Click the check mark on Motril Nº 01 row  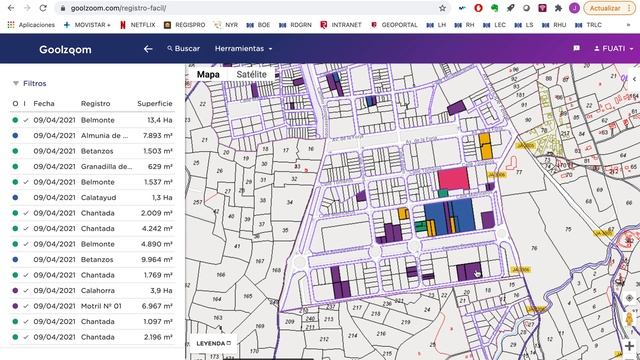point(26,306)
